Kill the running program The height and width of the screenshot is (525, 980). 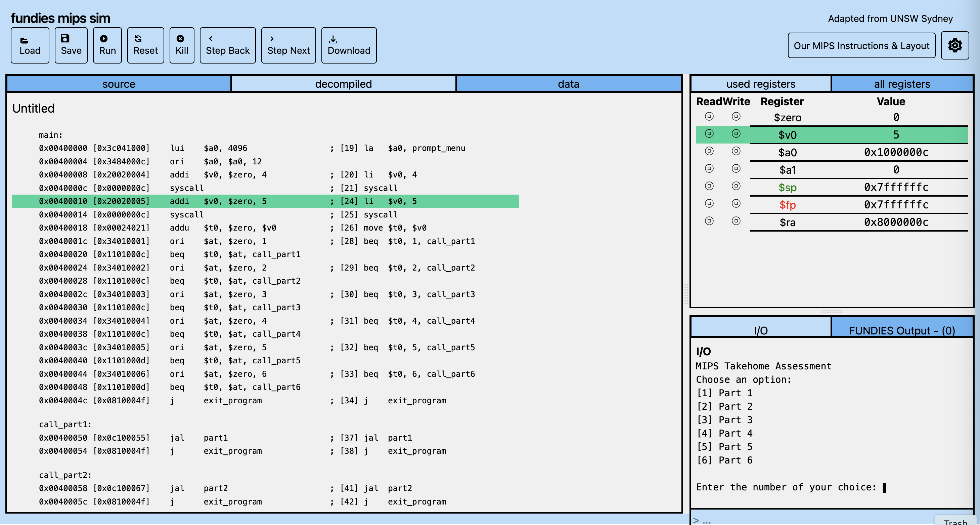click(x=182, y=45)
